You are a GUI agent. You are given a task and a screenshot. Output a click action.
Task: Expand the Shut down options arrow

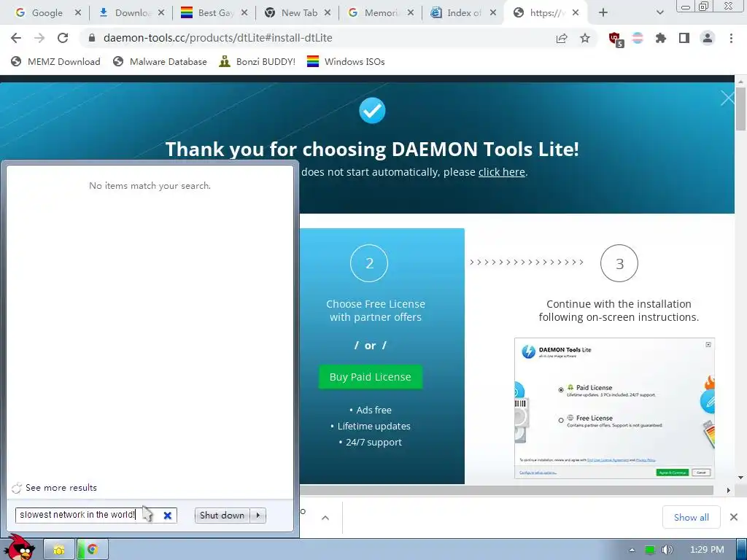click(x=258, y=516)
